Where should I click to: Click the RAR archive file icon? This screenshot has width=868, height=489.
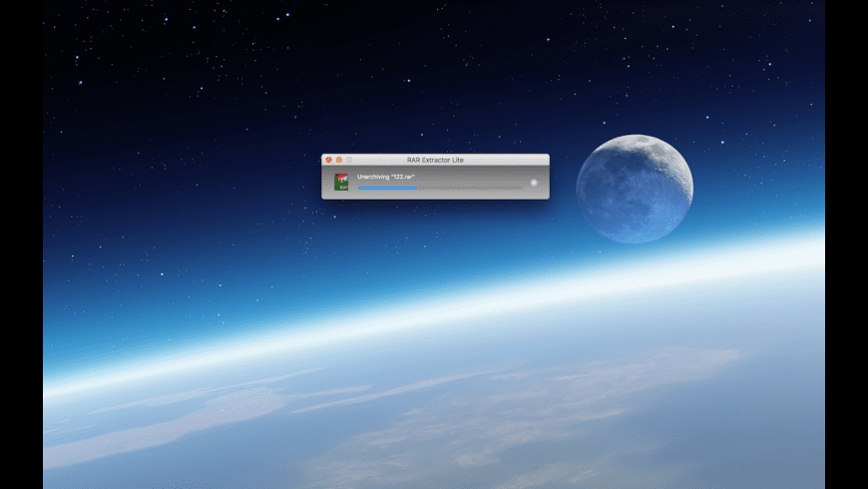341,182
